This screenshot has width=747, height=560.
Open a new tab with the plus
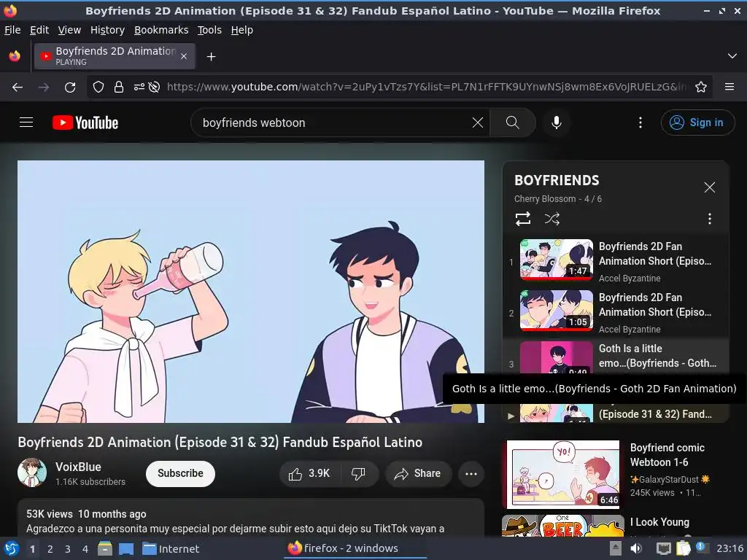click(211, 57)
